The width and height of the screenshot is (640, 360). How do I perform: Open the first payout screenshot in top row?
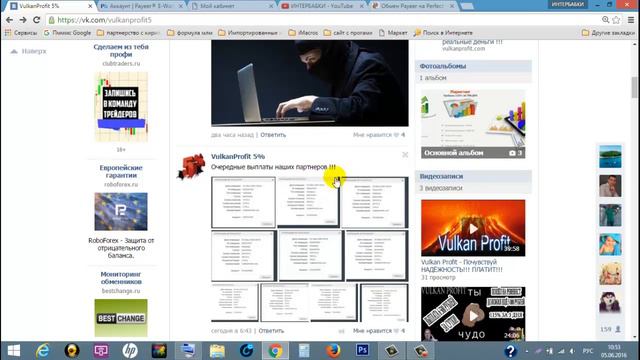[x=243, y=202]
